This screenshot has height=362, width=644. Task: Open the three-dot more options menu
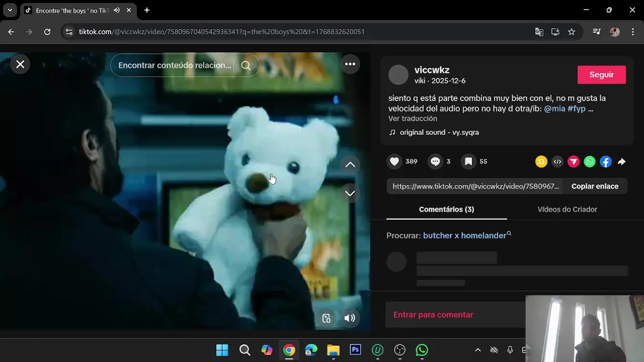tap(350, 64)
